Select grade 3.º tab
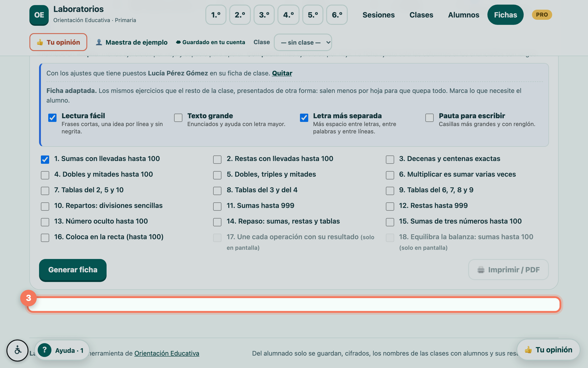The height and width of the screenshot is (368, 588). coord(264,15)
